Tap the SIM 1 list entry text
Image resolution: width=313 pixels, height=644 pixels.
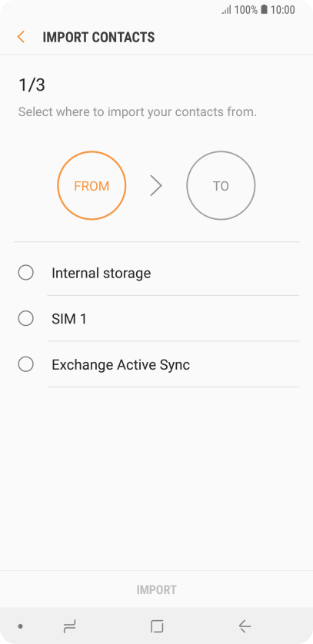coord(69,319)
